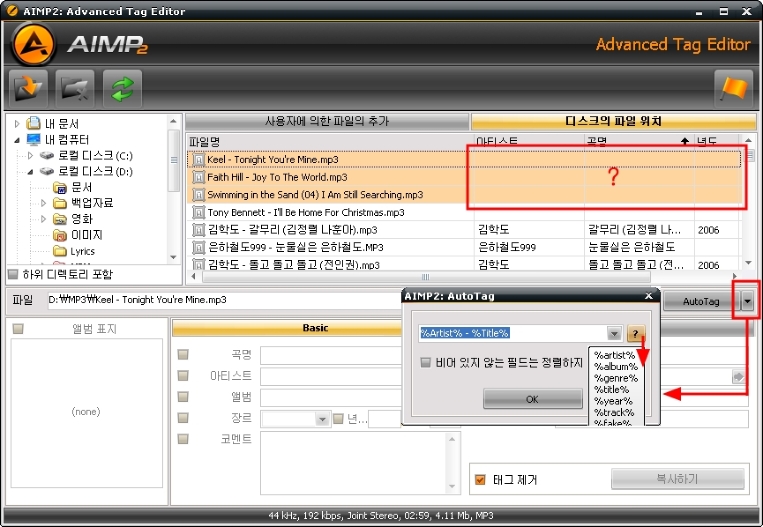Click the second toolbar dark folder icon
The image size is (763, 527).
(75, 89)
